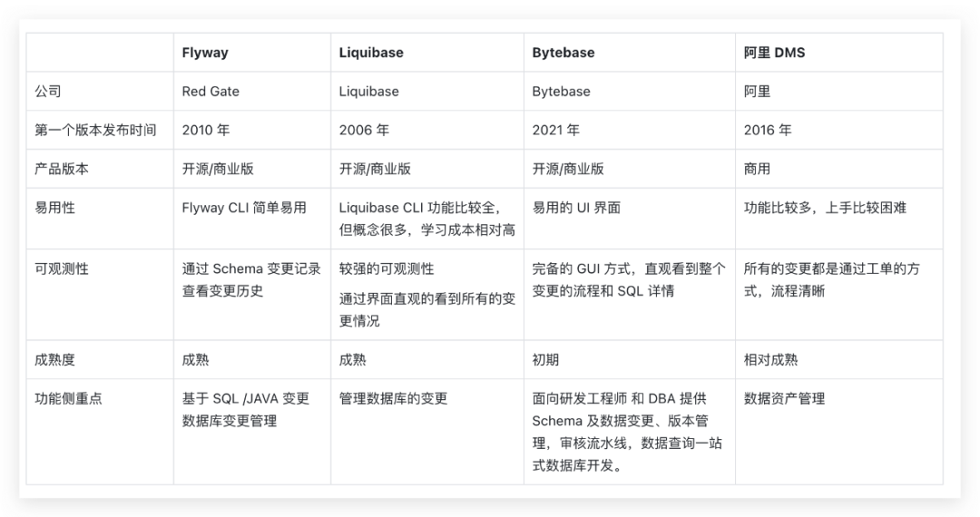The height and width of the screenshot is (517, 980).
Task: Click the 数据资产管理 cell
Action: (x=784, y=398)
